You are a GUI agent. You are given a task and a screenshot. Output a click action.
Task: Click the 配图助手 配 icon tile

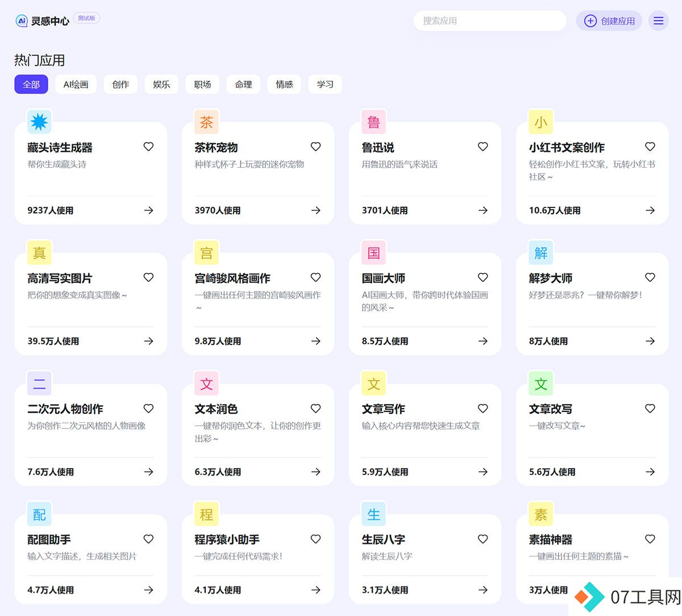[x=39, y=514]
